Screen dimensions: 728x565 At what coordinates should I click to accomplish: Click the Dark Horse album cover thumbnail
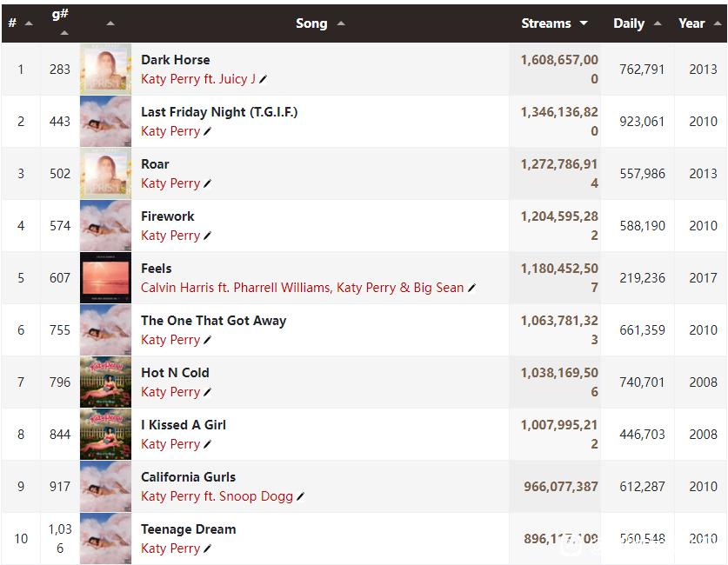click(x=105, y=70)
